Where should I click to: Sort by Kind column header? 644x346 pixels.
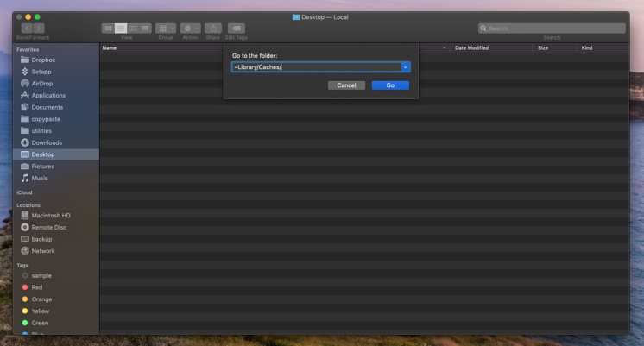pyautogui.click(x=587, y=48)
